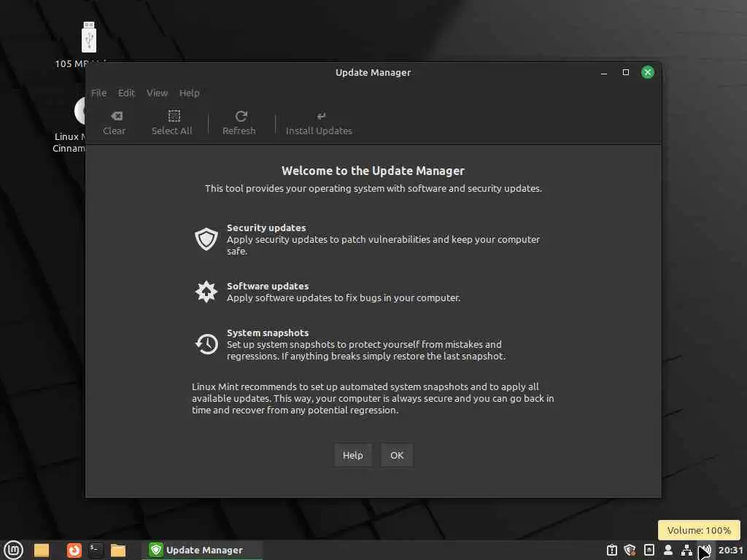Click 'Welcome to the Update Manager' title

[x=373, y=171]
